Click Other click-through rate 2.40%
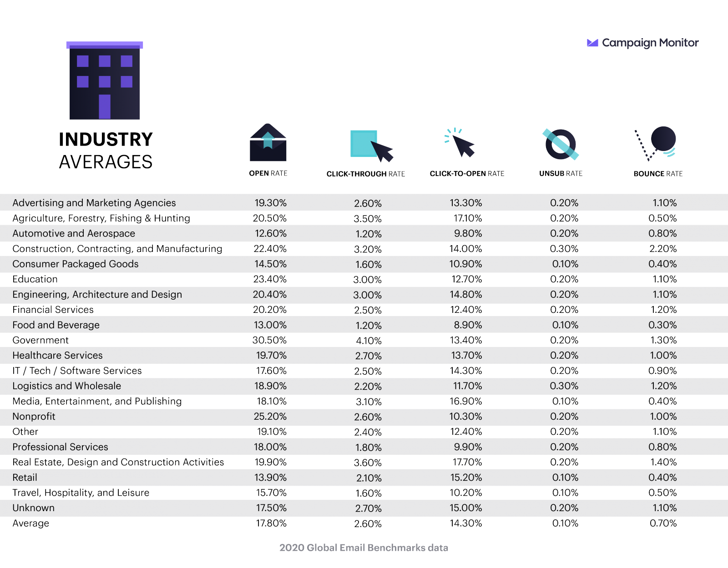The image size is (728, 568). pos(368,432)
